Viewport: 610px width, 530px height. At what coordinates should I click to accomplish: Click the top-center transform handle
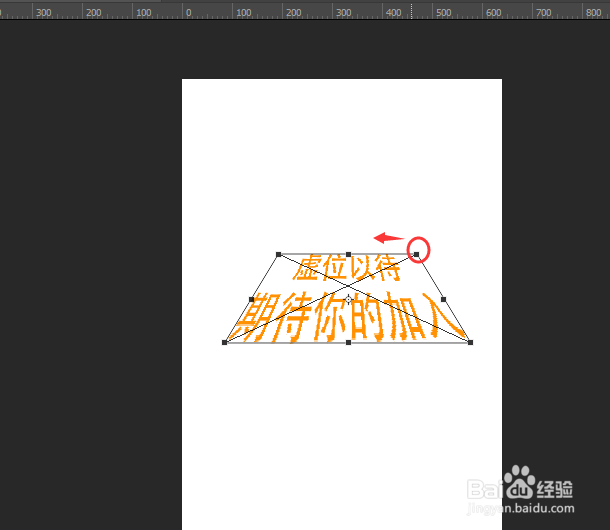pyautogui.click(x=349, y=254)
